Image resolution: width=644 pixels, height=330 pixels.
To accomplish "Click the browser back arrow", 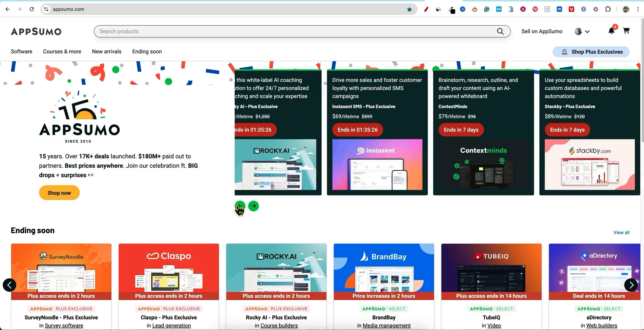I will (7, 9).
